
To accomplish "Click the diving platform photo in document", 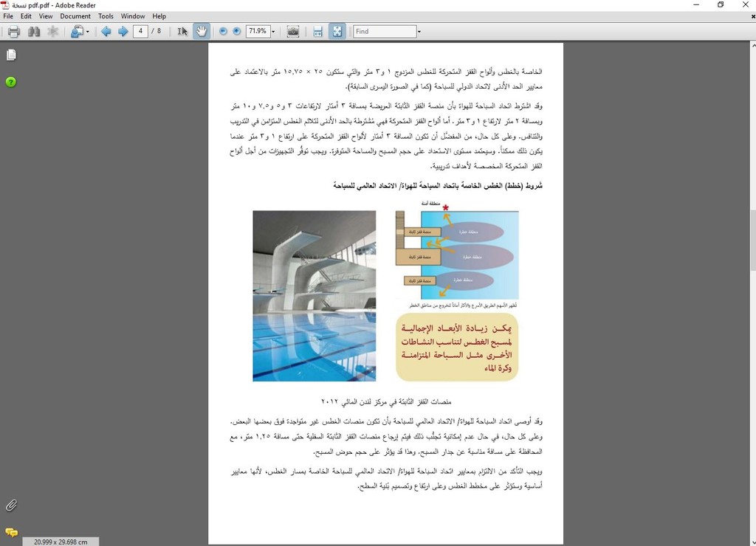I will click(315, 296).
